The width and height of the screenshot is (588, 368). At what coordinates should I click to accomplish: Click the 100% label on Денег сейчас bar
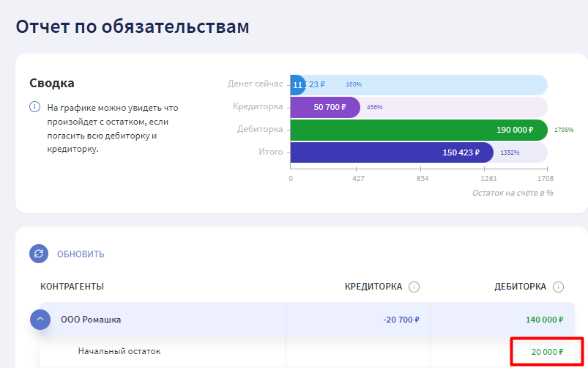point(354,84)
